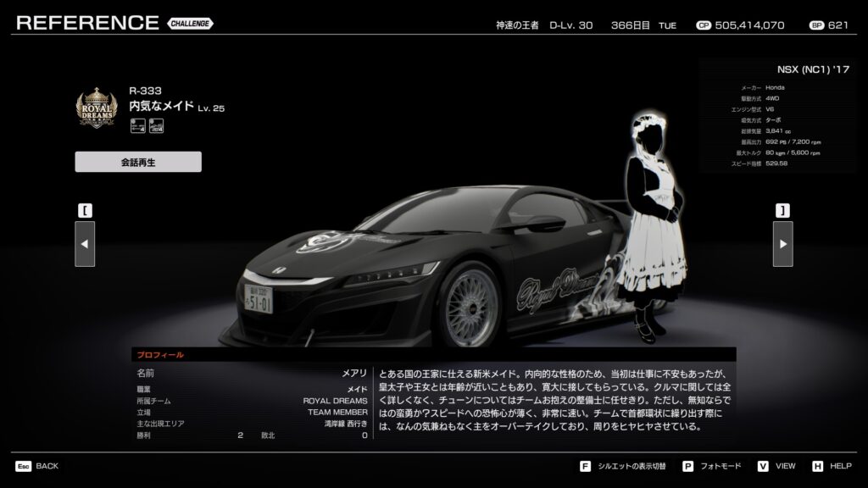Click the Royal Dreams team emblem
This screenshot has height=488, width=868.
coord(96,110)
